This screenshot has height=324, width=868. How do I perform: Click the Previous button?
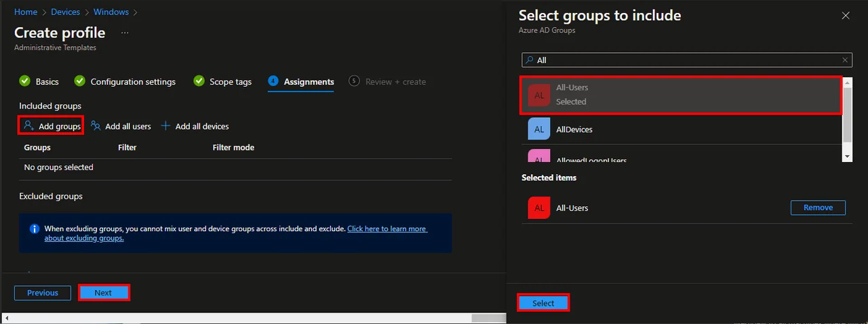click(x=43, y=293)
